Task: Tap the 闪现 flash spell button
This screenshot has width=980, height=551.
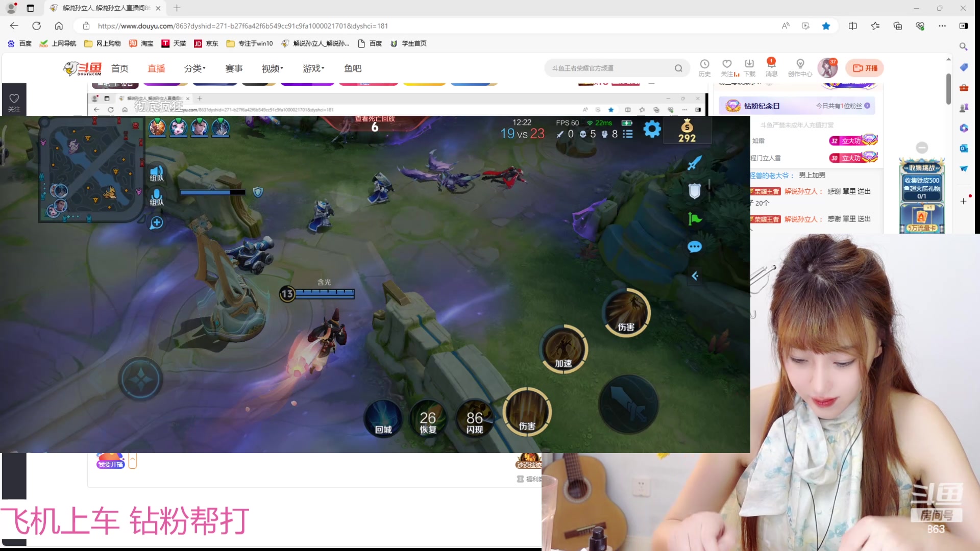Action: 475,419
